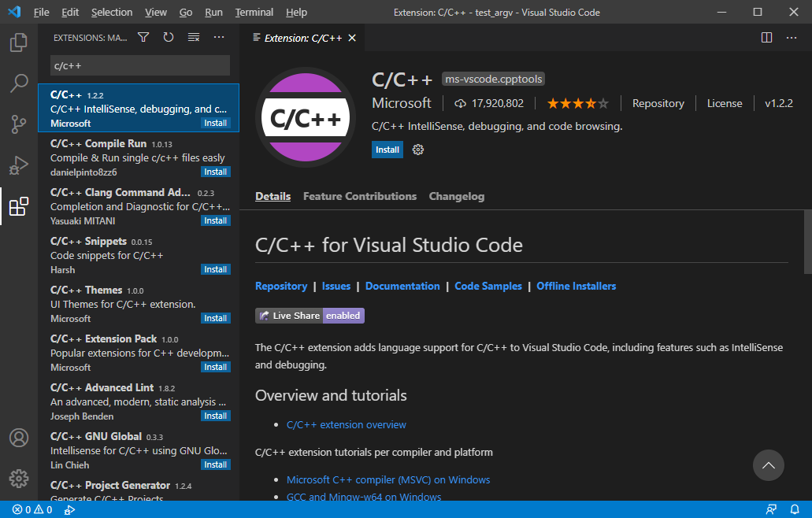Install C/C++ Clang Command Adapter extension

click(x=216, y=220)
